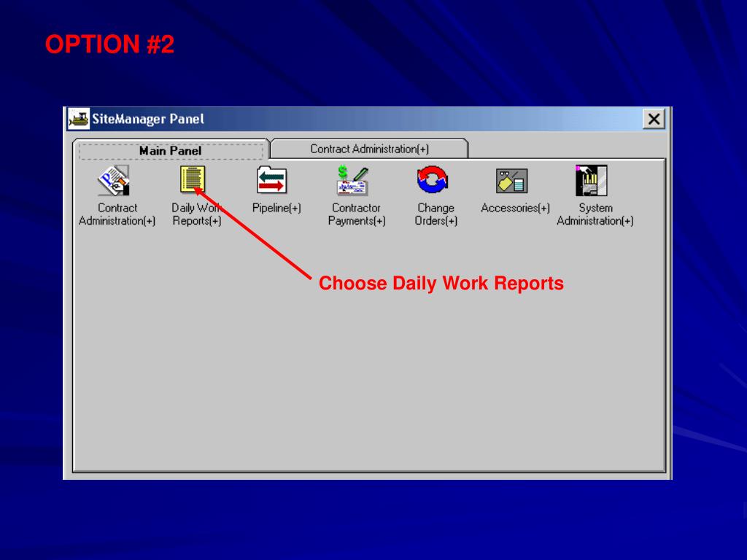Open the Change Orders circular arrows icon
The width and height of the screenshot is (747, 560).
point(432,179)
